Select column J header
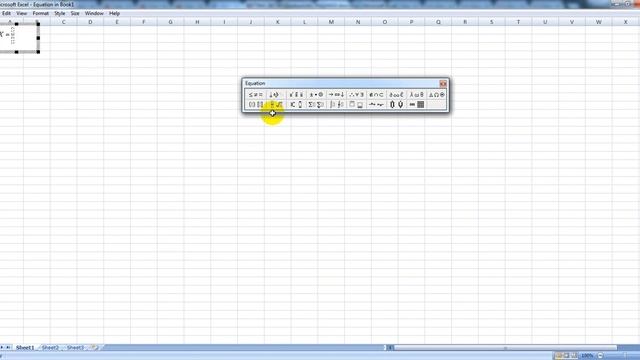 click(x=251, y=22)
